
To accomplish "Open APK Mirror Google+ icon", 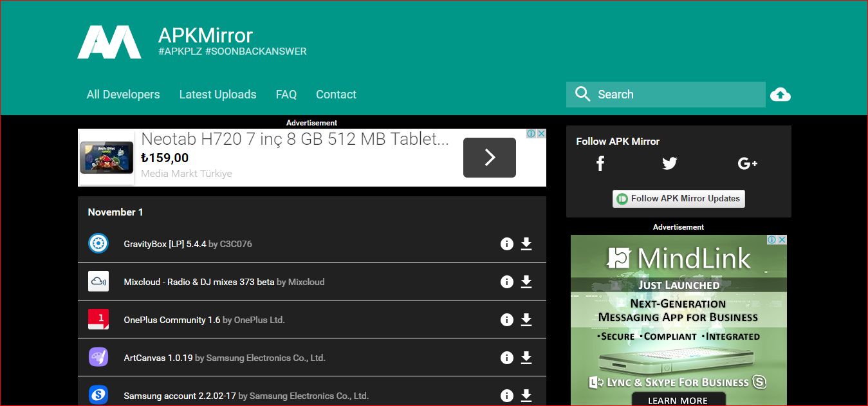I will (x=748, y=163).
